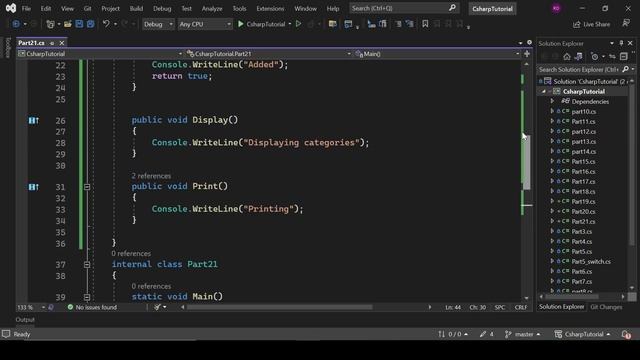Collapse the Print() method on line 31

click(87, 187)
